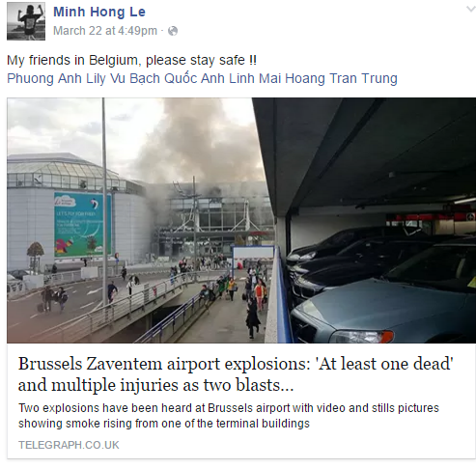Open the March 22 at 4:49pm timestamp

(105, 31)
